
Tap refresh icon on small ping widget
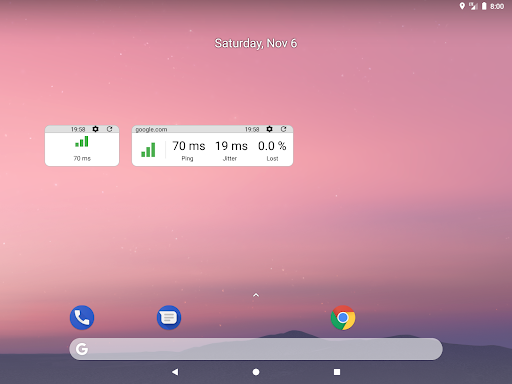(x=109, y=129)
